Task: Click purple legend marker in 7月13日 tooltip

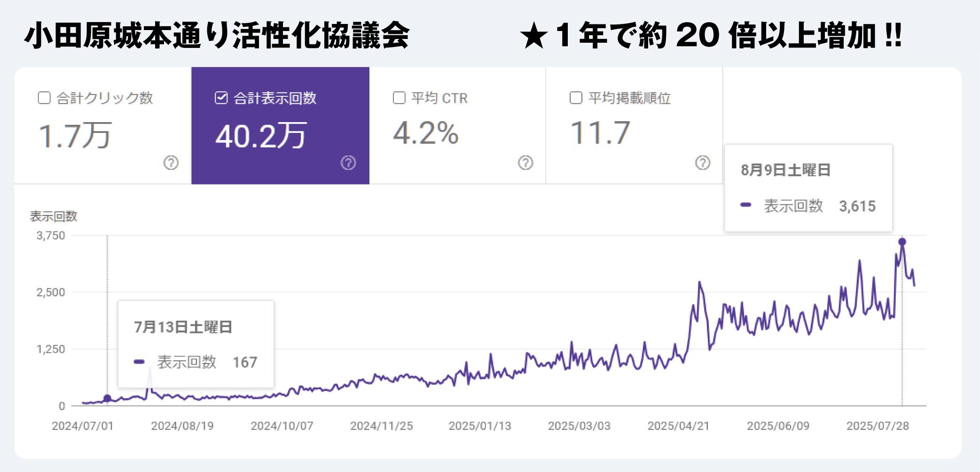Action: click(139, 362)
